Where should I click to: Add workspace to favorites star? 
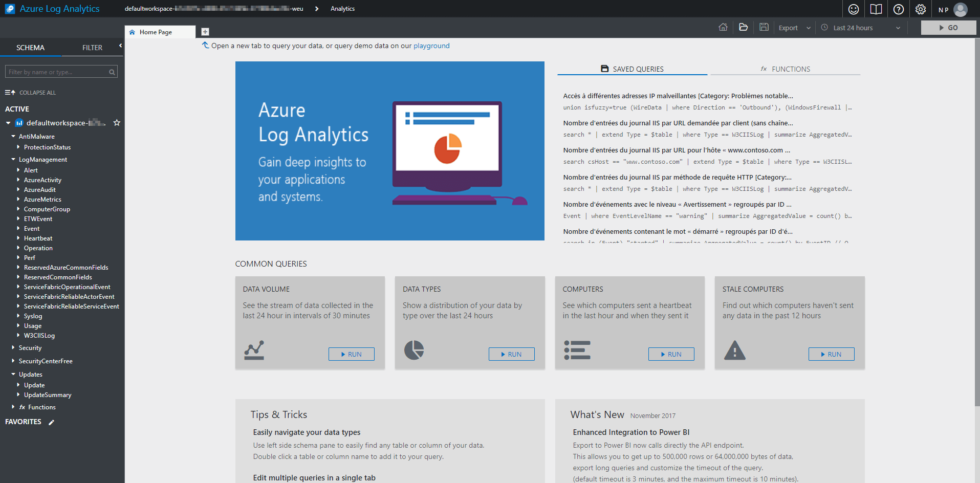(117, 123)
